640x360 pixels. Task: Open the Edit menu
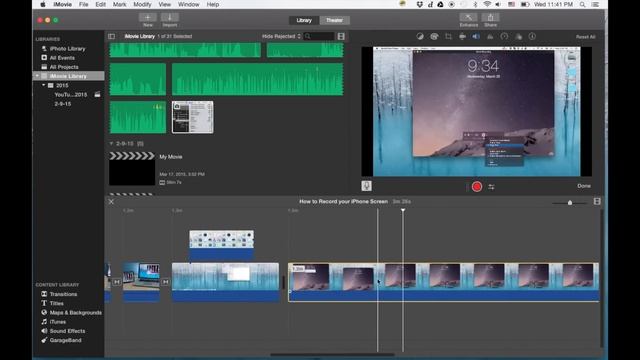[100, 4]
